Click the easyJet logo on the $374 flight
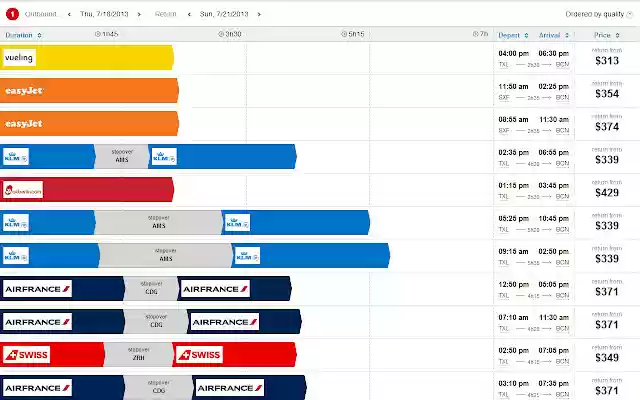Image resolution: width=640 pixels, height=400 pixels. tap(24, 124)
